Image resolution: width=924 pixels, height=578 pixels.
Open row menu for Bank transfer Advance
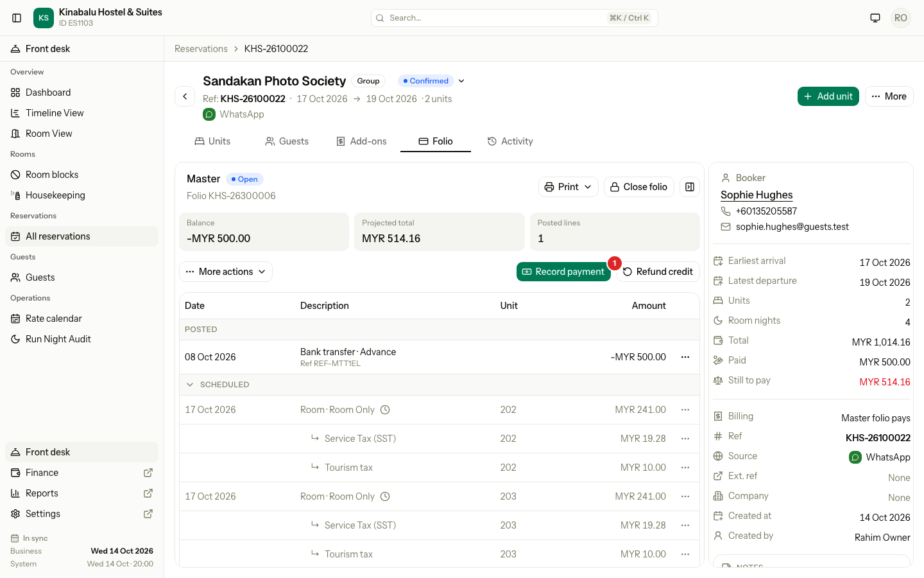point(685,357)
